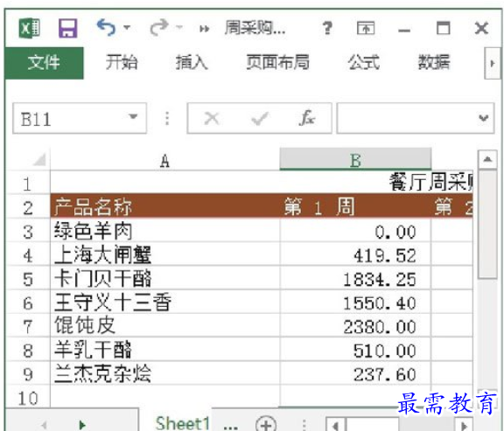Open Ribbon Display Options
The height and width of the screenshot is (431, 504).
pyautogui.click(x=366, y=28)
